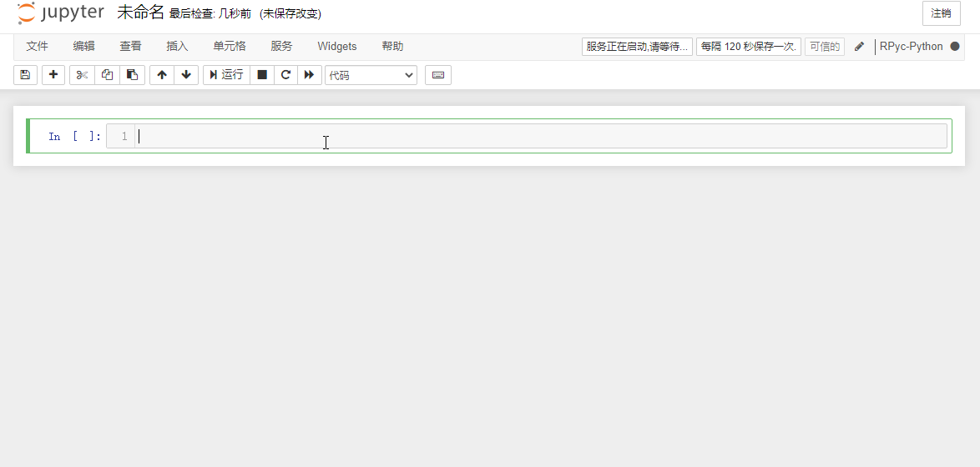Restart and run all with fast-forward icon
The height and width of the screenshot is (467, 980).
pos(310,75)
